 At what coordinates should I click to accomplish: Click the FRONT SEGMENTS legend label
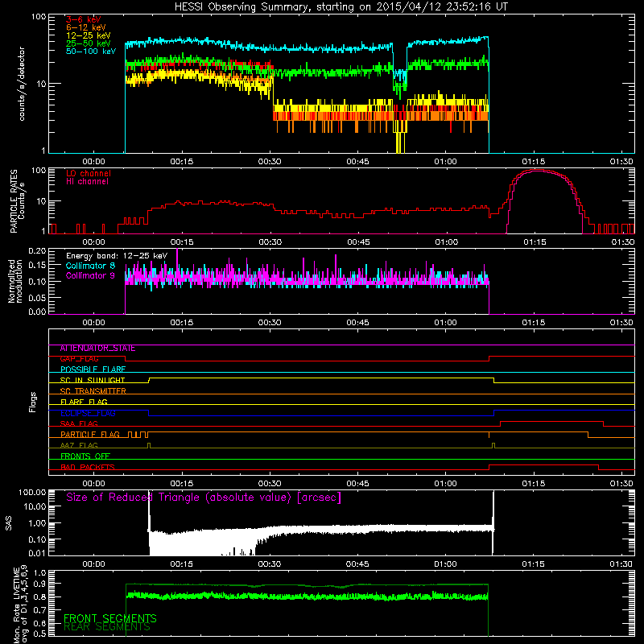click(110, 618)
